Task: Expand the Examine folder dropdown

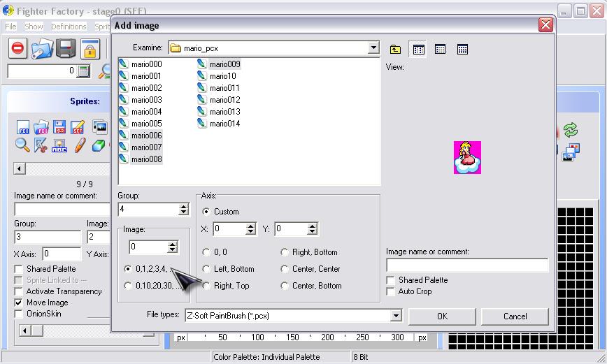Action: [373, 48]
